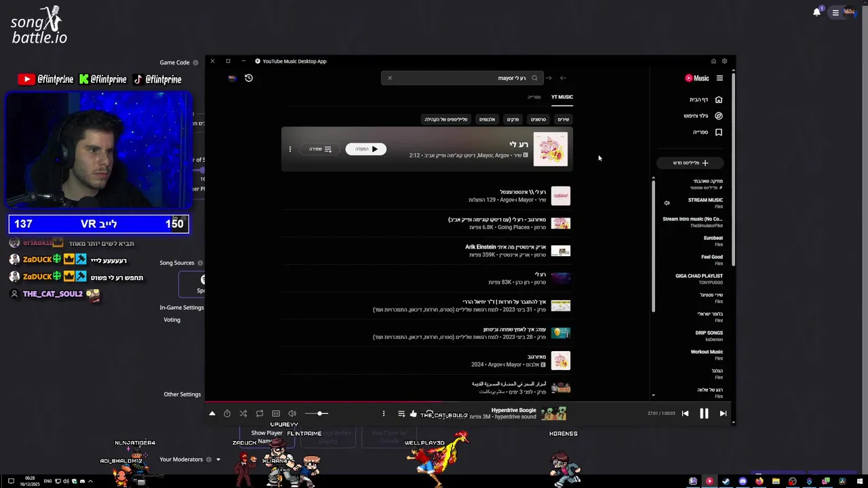Filter results by פרקים chip
This screenshot has height=488, width=868.
513,119
